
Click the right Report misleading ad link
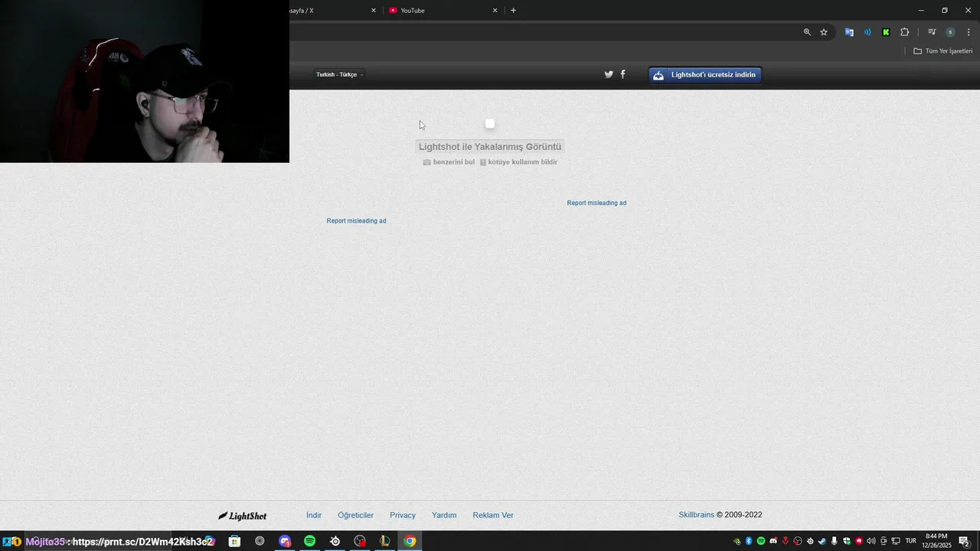(596, 203)
